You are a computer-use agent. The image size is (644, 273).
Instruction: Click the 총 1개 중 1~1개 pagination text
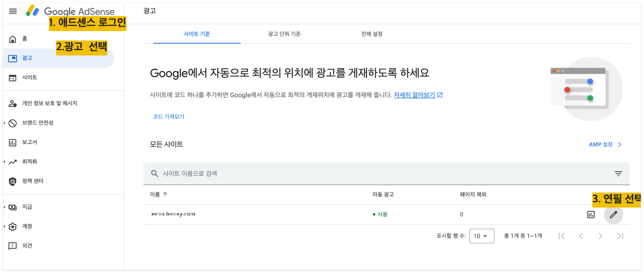pos(523,236)
